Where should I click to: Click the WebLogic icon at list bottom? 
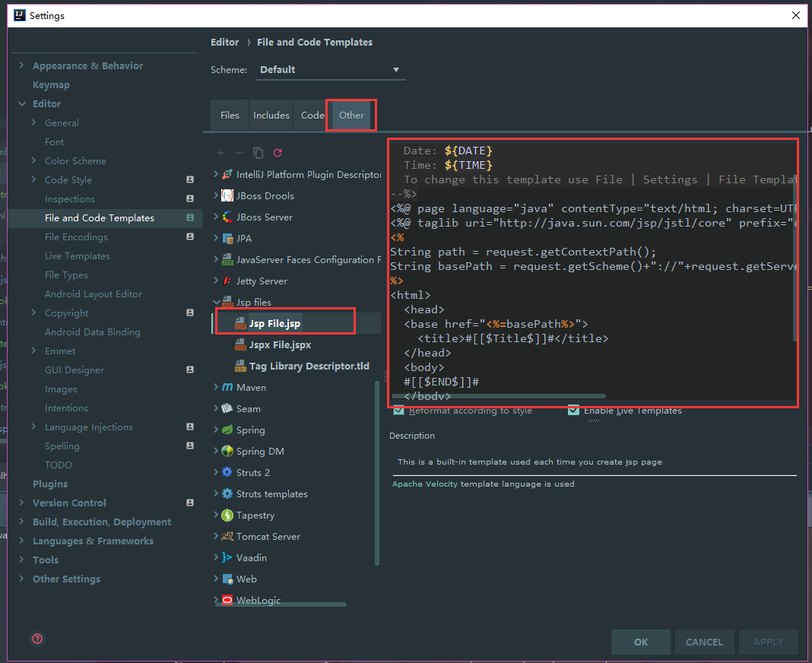(x=227, y=600)
